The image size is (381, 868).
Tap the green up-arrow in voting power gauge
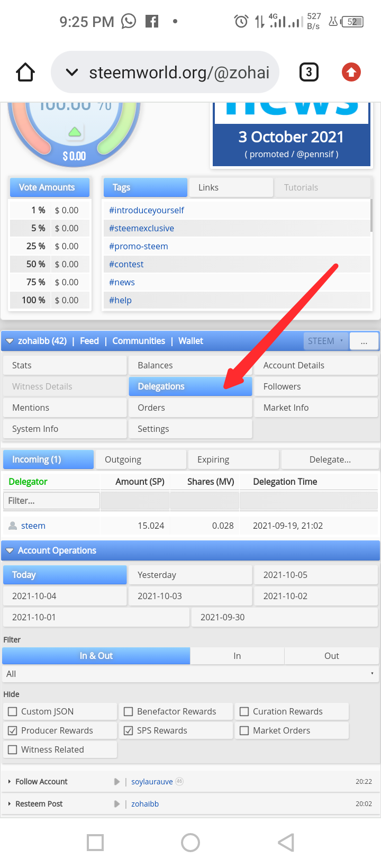(x=75, y=131)
